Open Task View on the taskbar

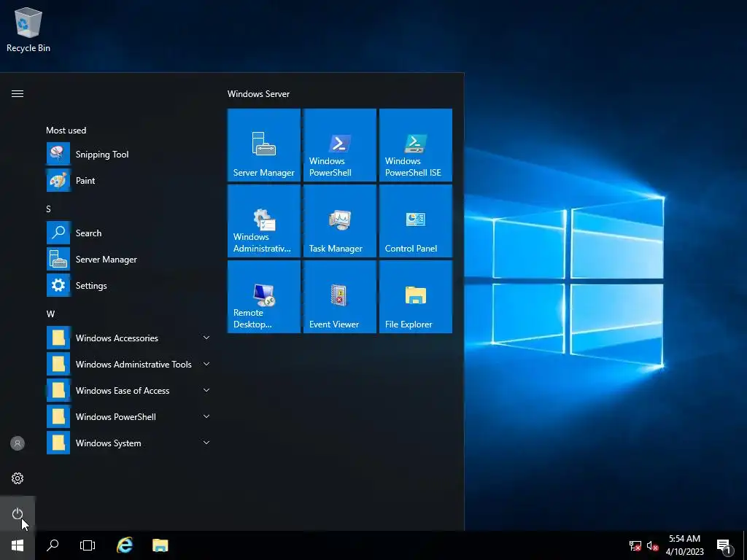click(x=88, y=545)
